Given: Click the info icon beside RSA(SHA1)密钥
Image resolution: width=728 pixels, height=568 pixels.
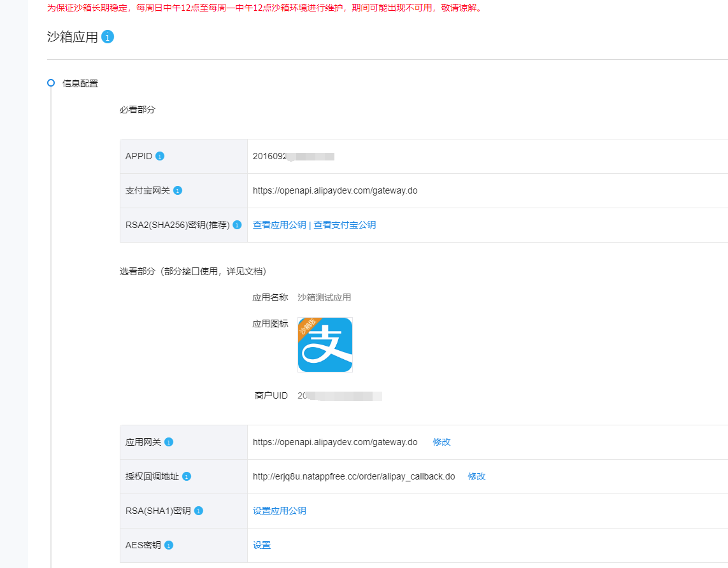Looking at the screenshot, I should tap(198, 511).
